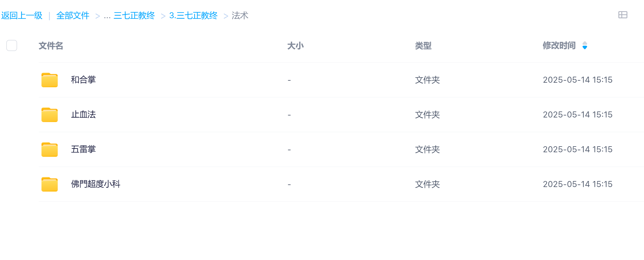Click the 止血法 folder icon
The width and height of the screenshot is (644, 260).
pyautogui.click(x=50, y=115)
